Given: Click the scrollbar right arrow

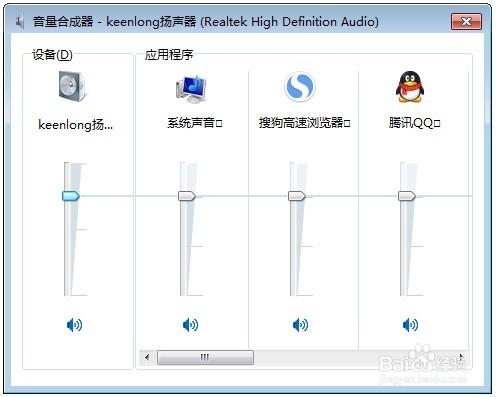Looking at the screenshot, I should (461, 357).
